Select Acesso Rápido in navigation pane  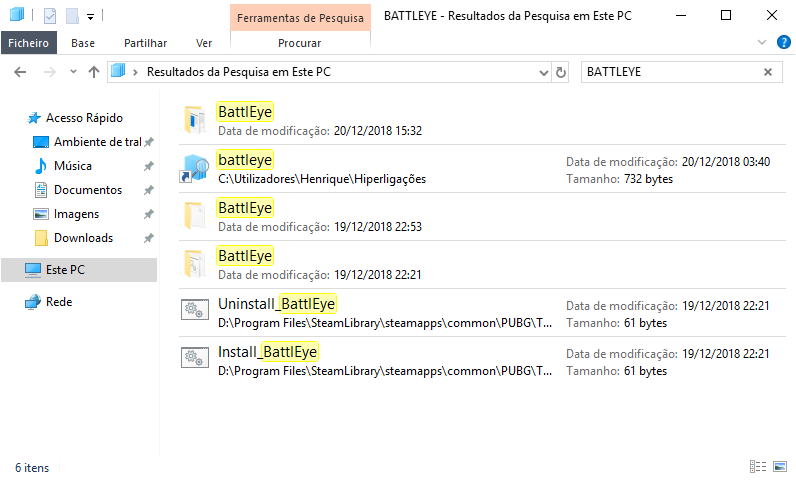84,118
